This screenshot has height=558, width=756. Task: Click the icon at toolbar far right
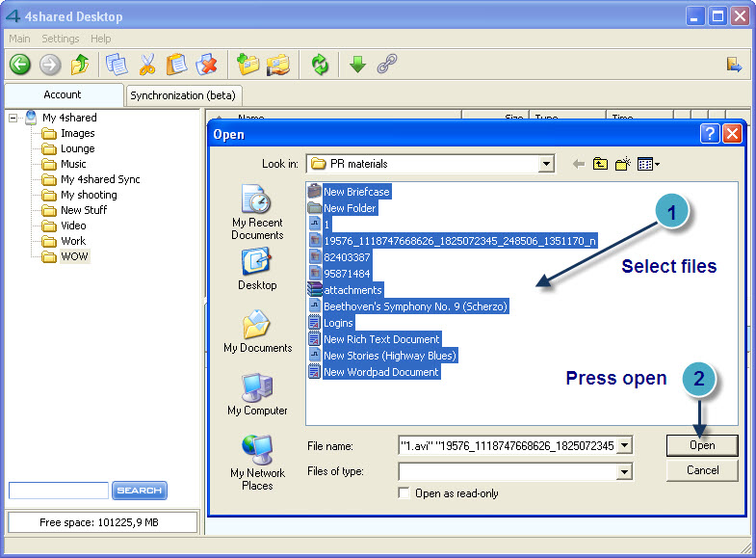[734, 65]
